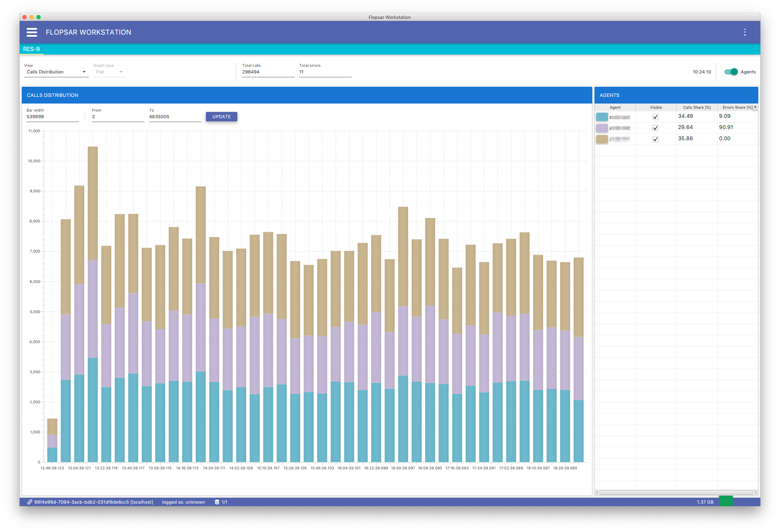Click the 'logged as: unknown' status text
This screenshot has height=532, width=780.
pyautogui.click(x=183, y=502)
